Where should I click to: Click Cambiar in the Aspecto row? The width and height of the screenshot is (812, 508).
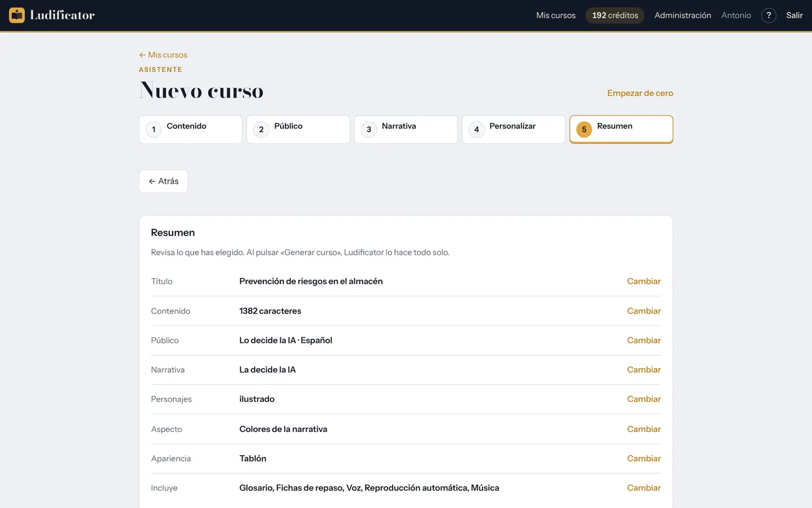(x=644, y=429)
